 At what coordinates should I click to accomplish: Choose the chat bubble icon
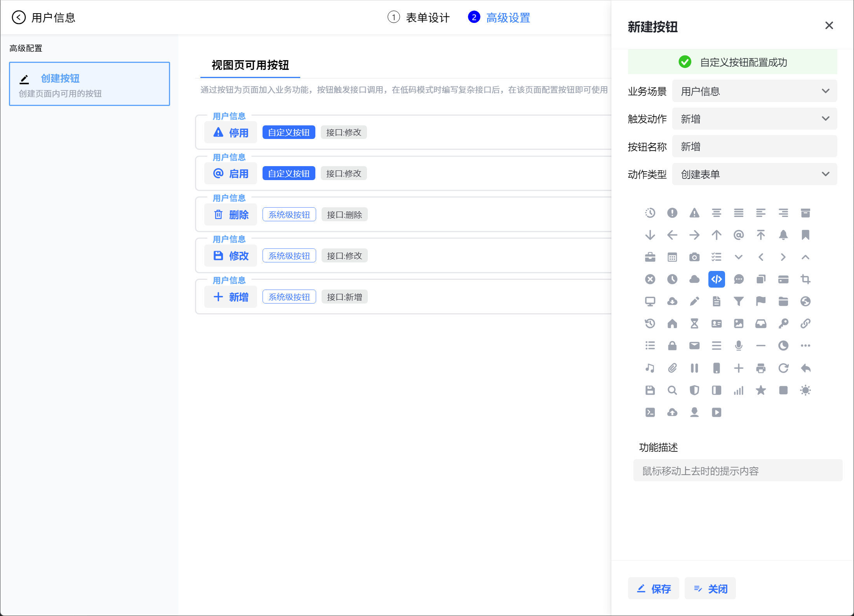coord(739,279)
